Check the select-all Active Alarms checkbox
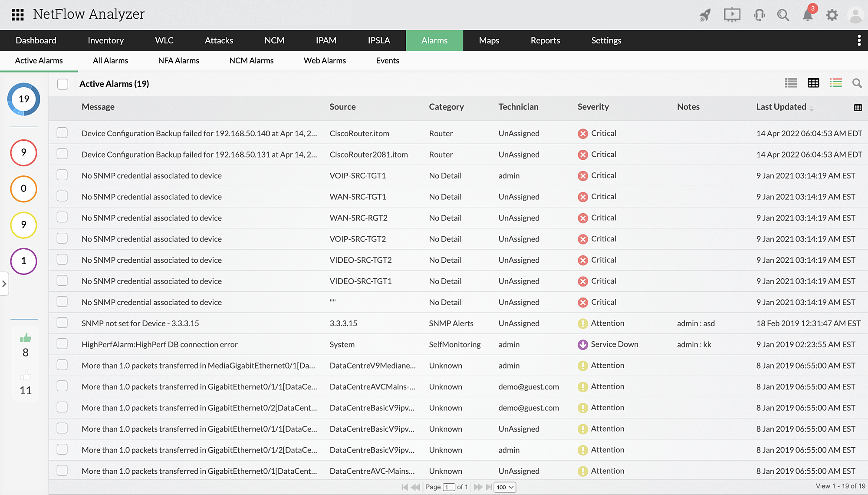Screen dimensions: 868x495 (63, 84)
